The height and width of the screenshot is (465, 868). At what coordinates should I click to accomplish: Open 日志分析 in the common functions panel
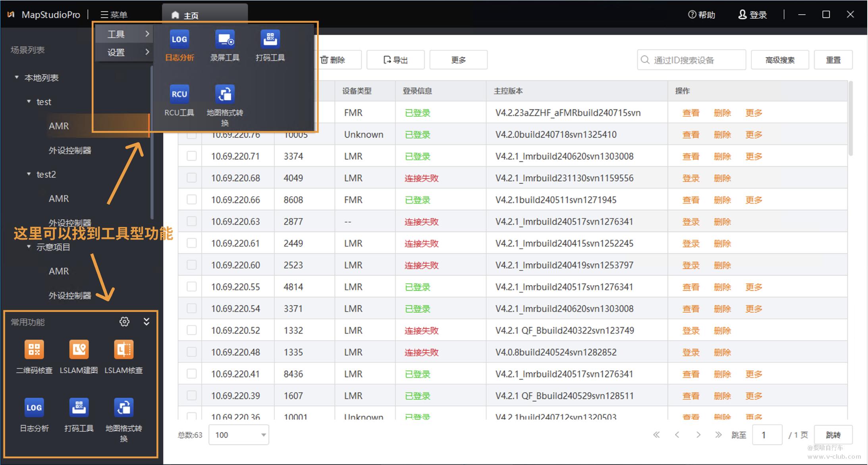click(x=34, y=415)
